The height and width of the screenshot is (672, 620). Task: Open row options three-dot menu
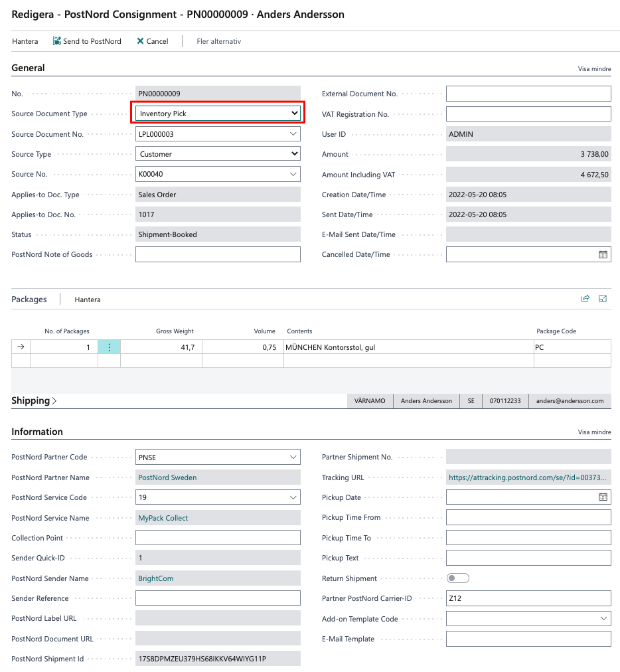coord(109,347)
